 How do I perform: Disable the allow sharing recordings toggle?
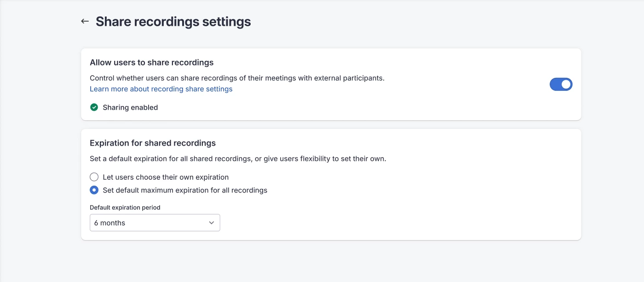[x=561, y=84]
